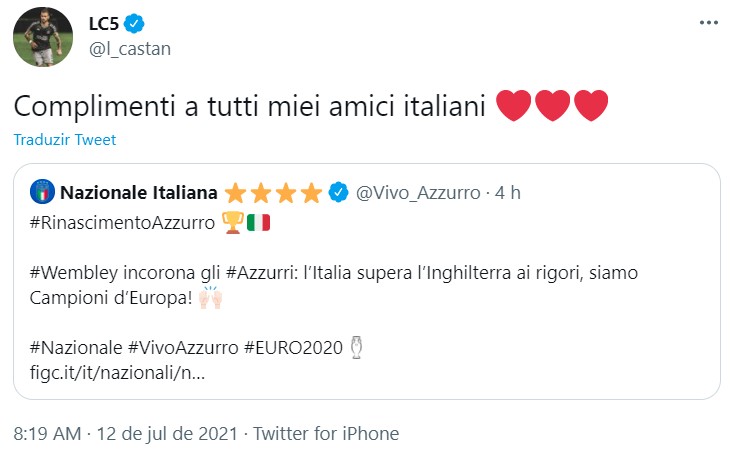The width and height of the screenshot is (737, 451).
Task: Click the LC5 profile avatar photo
Action: point(41,40)
